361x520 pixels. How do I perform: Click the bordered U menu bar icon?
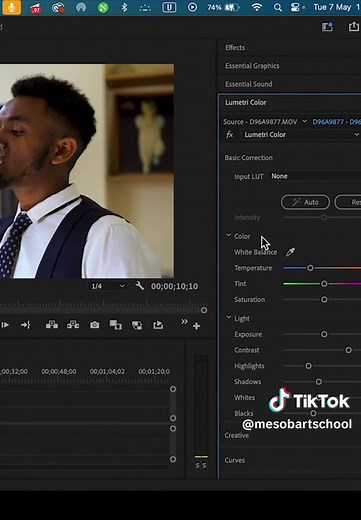coord(169,7)
